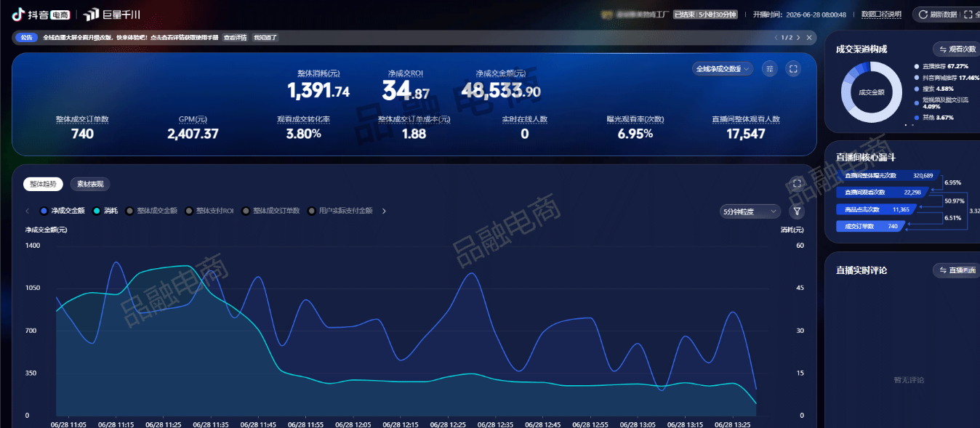980x428 pixels.
Task: Switch comments panel to 直播画面
Action: 956,270
